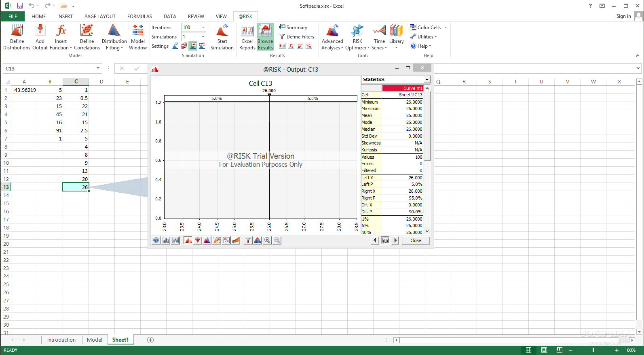Switch to Page Break Preview in status bar

pos(560,350)
